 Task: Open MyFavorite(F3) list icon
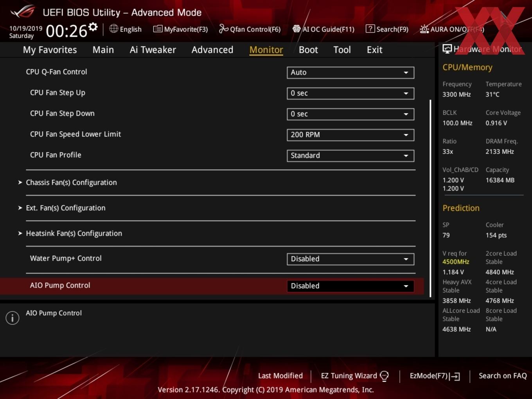(x=158, y=29)
